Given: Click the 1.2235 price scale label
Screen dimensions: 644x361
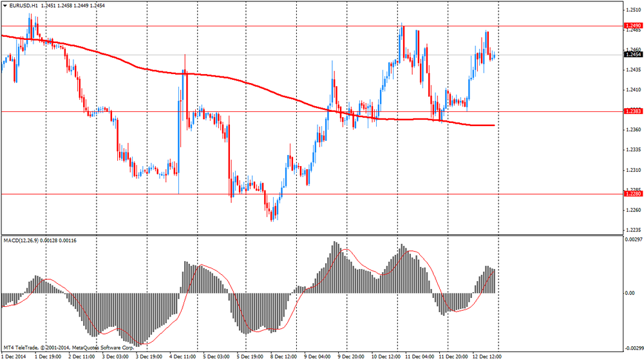Looking at the screenshot, I should point(633,230).
